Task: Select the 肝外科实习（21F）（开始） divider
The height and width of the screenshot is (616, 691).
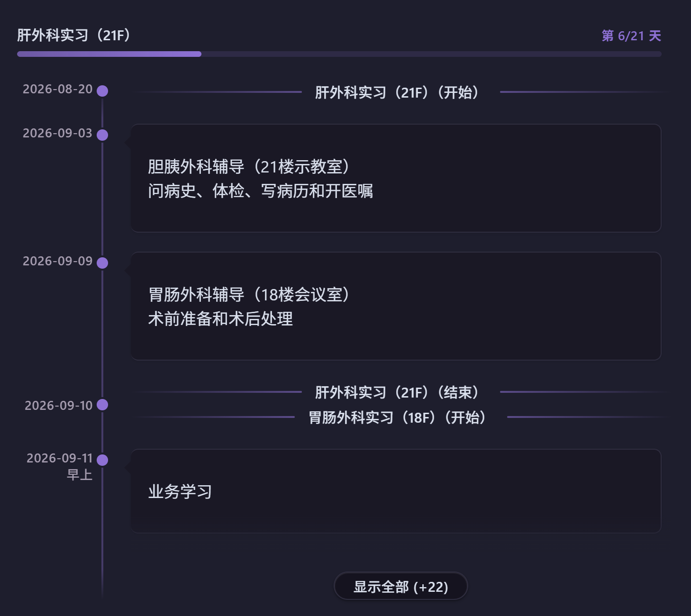Action: pyautogui.click(x=397, y=92)
